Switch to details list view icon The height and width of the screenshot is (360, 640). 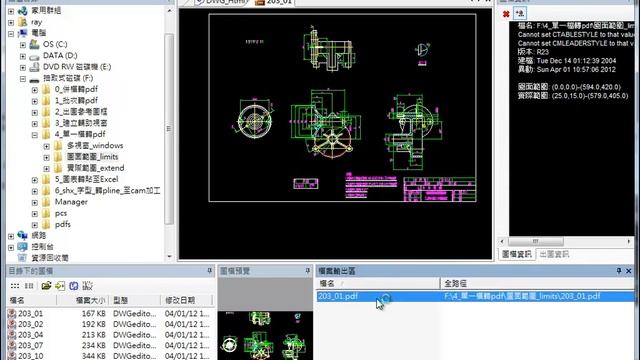tap(29, 286)
